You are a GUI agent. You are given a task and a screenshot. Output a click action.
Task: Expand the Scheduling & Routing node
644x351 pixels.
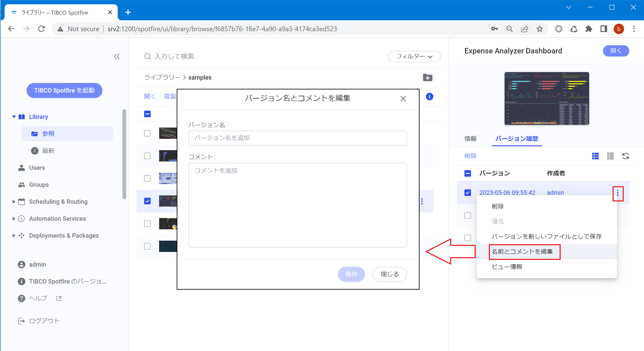14,201
